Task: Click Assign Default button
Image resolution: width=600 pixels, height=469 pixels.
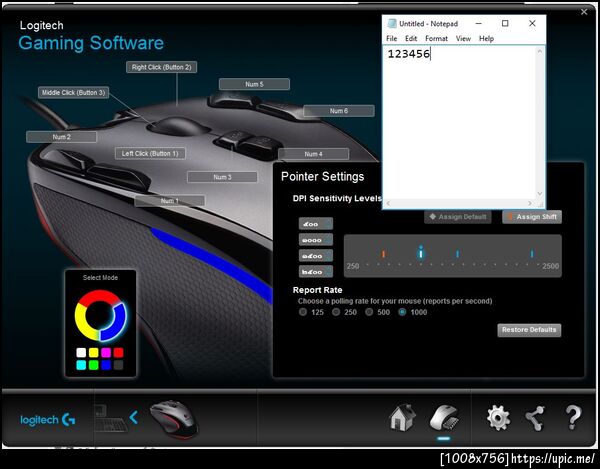Action: [458, 217]
